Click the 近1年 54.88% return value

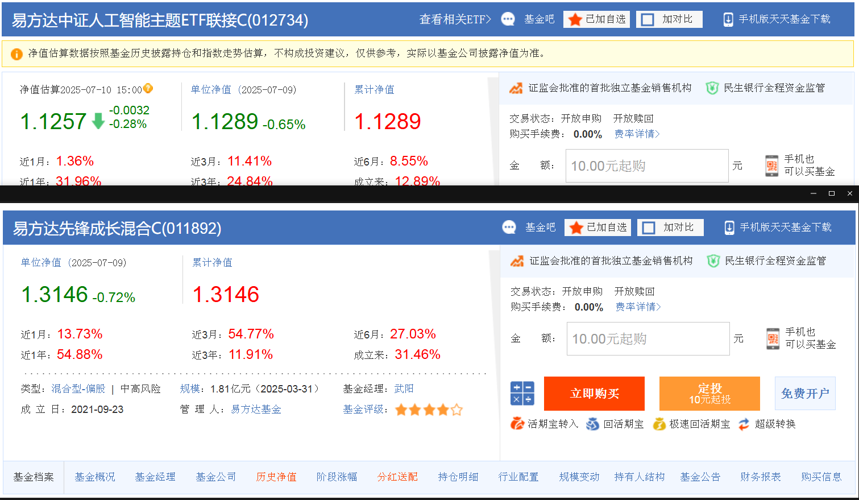pyautogui.click(x=79, y=354)
